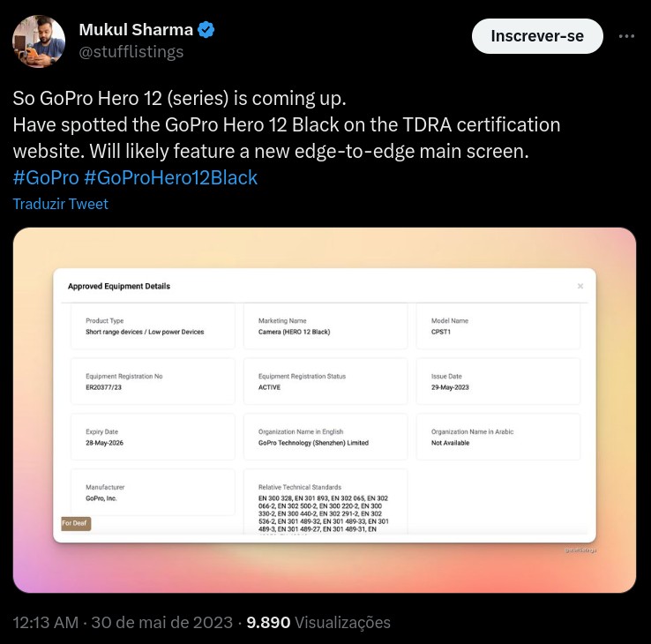Click Traduzir Tweet to translate
651x644 pixels.
(x=61, y=204)
